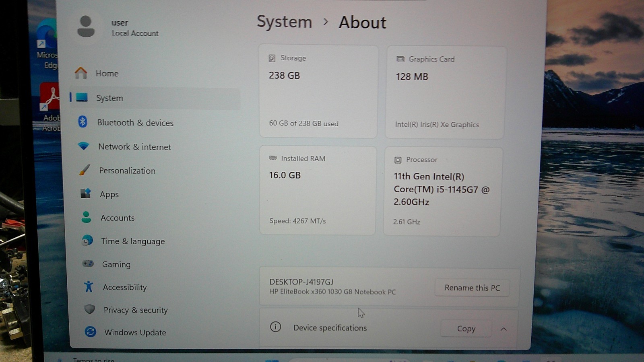Click the DESKTOP-J4197GJ computer name
The image size is (644, 362).
(x=301, y=282)
